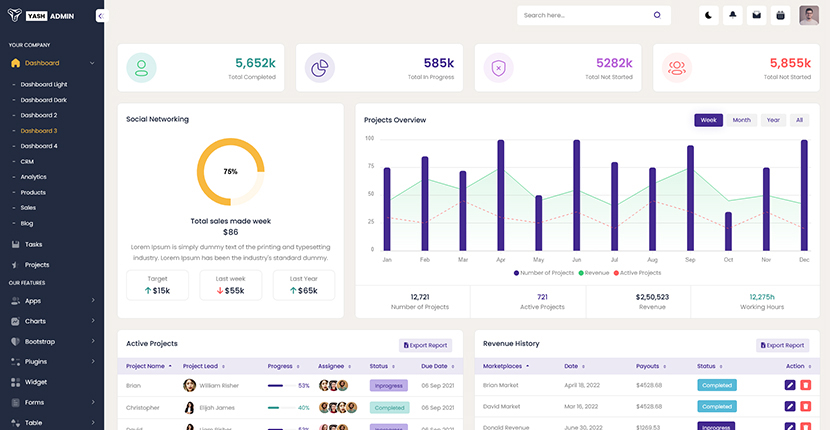Expand the Table menu chevron
Image resolution: width=830 pixels, height=430 pixels.
coord(93,422)
